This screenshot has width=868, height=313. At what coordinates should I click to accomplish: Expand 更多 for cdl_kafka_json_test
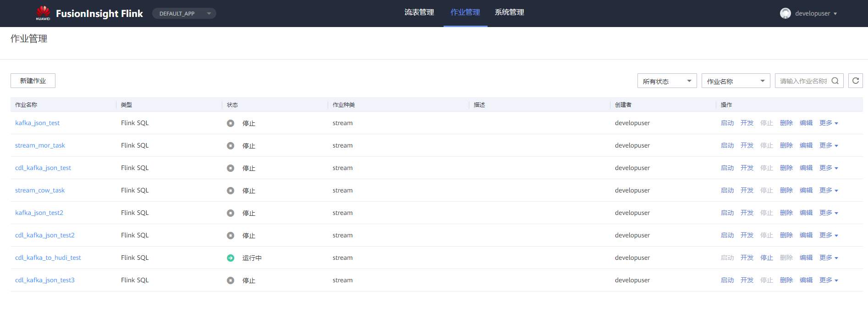pos(829,168)
